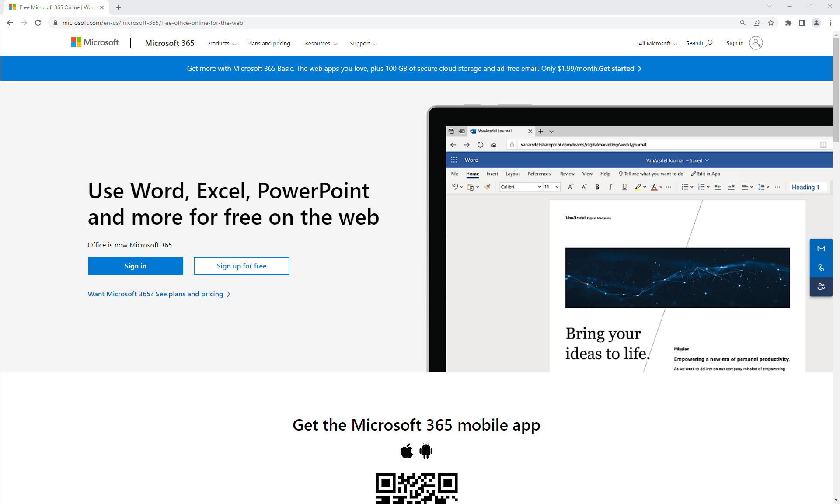Go back using the browser back arrow
The image size is (840, 504).
click(x=10, y=23)
